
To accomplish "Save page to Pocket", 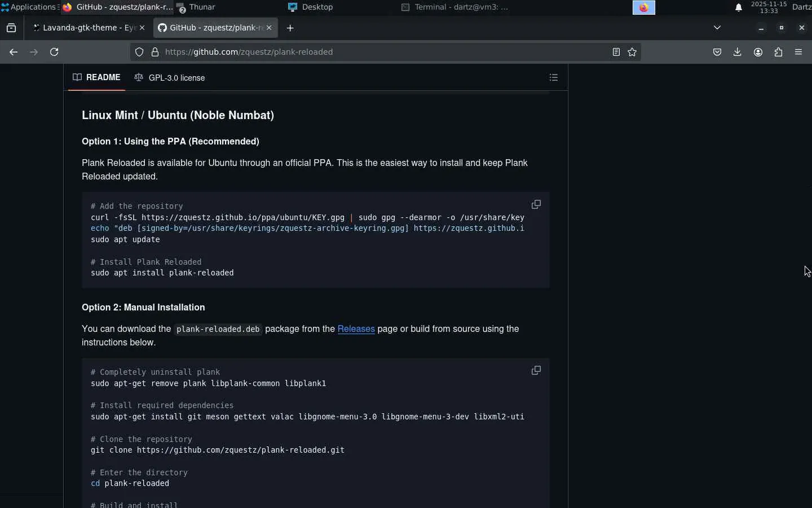I will (717, 52).
